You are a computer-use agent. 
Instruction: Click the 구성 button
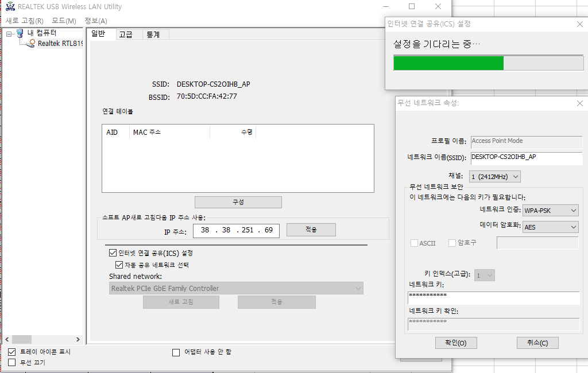click(x=238, y=202)
